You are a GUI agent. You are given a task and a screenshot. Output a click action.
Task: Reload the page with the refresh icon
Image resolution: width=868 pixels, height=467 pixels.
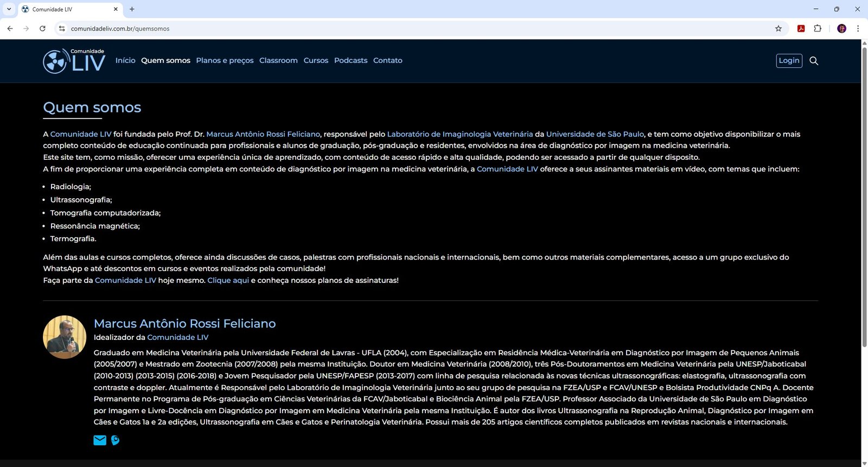pyautogui.click(x=42, y=28)
